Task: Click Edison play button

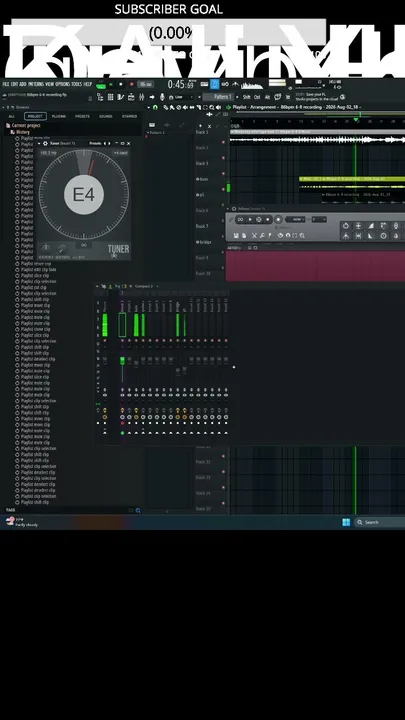Action: 250,219
